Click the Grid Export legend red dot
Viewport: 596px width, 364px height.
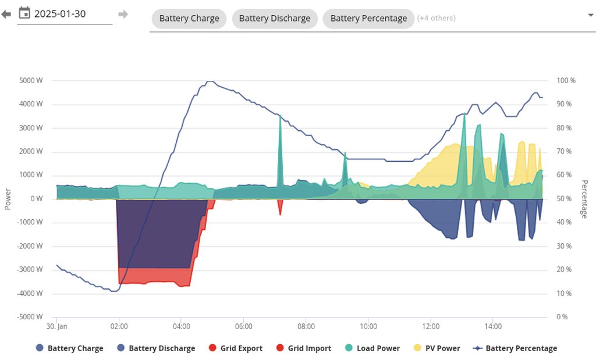[212, 348]
